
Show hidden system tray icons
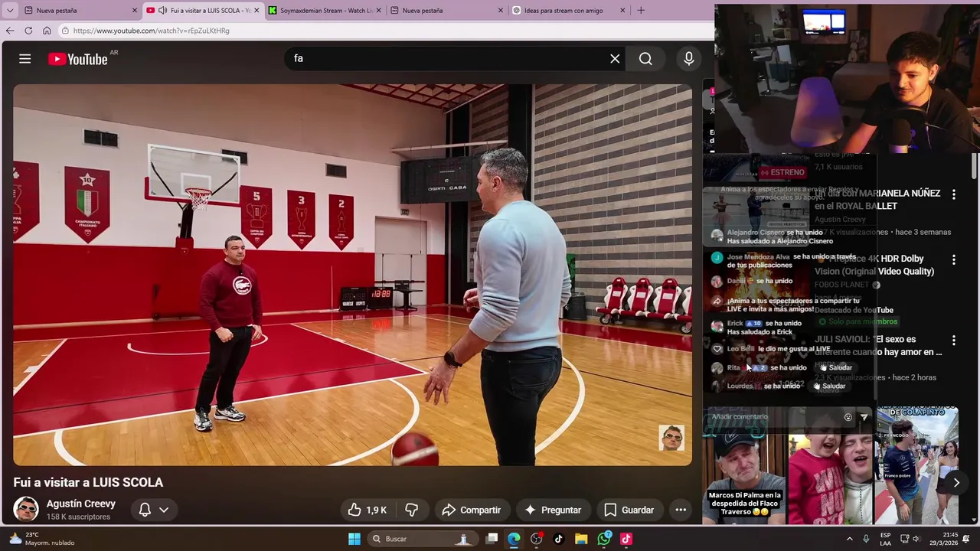(849, 539)
